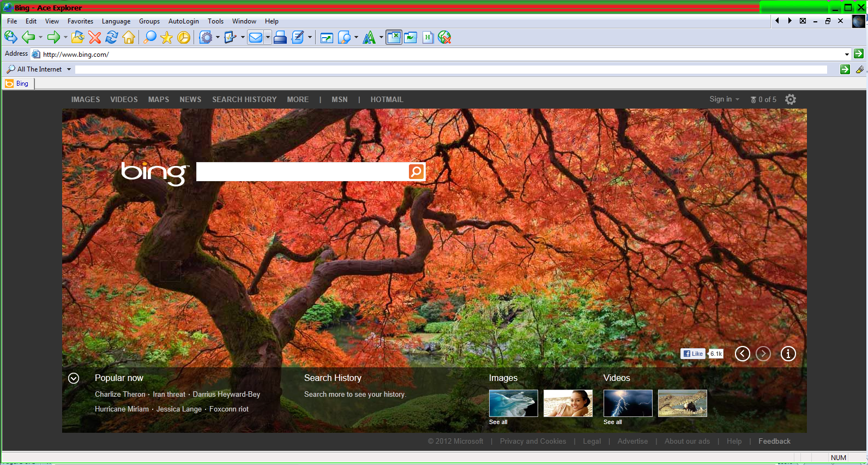Expand the page zoom dropdown arrow

click(x=356, y=37)
